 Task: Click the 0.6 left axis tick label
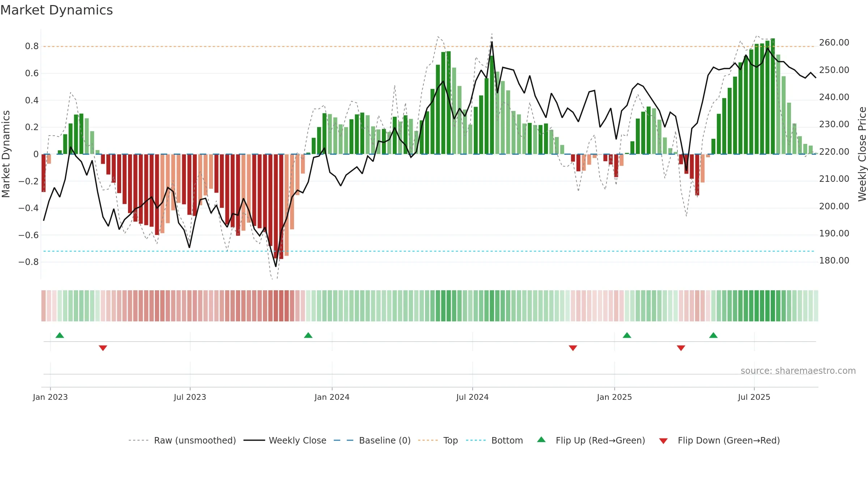[32, 73]
